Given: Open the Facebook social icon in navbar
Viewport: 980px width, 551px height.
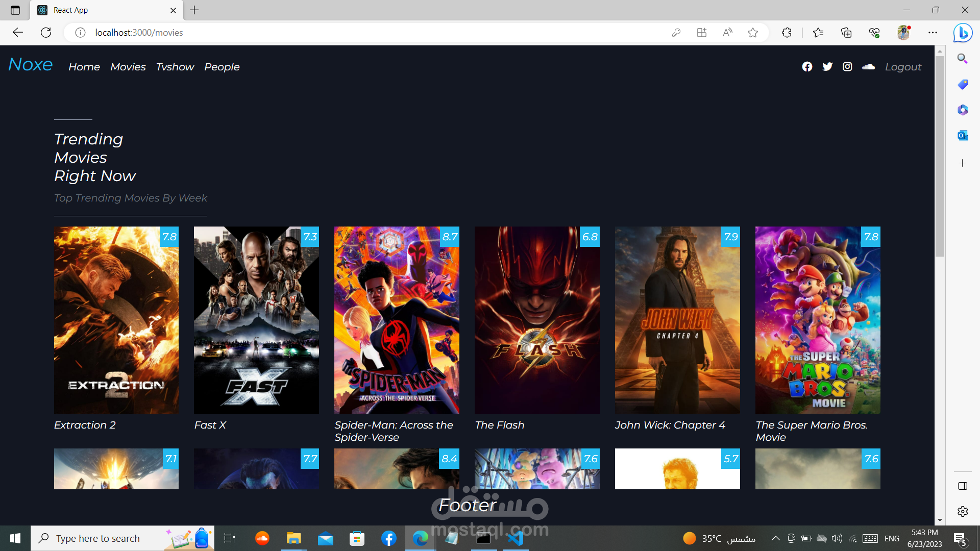Looking at the screenshot, I should 807,67.
